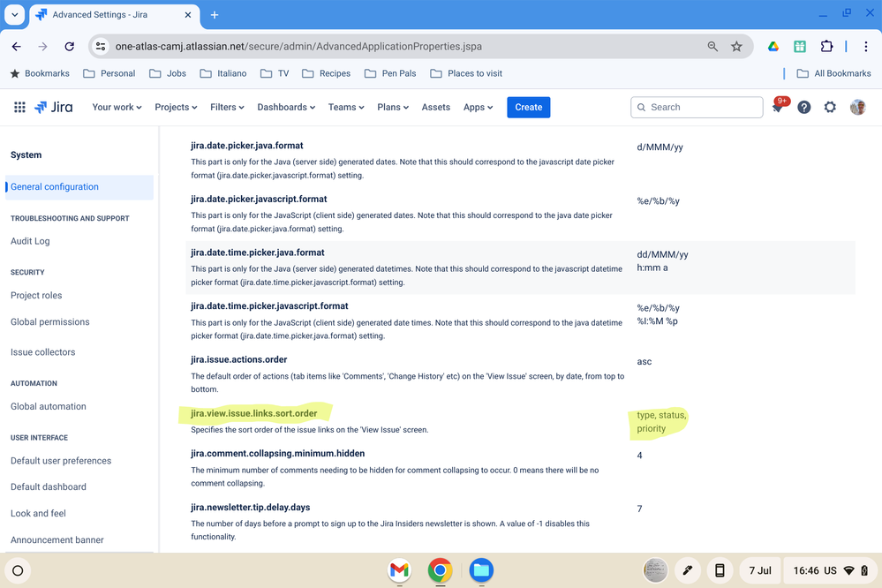Open the Chrome three-dot menu

click(x=866, y=47)
